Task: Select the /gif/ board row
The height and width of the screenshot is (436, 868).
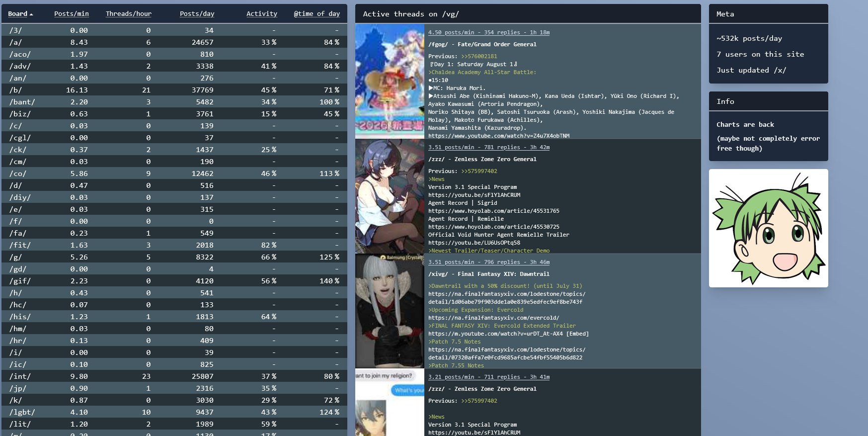Action: pos(174,281)
